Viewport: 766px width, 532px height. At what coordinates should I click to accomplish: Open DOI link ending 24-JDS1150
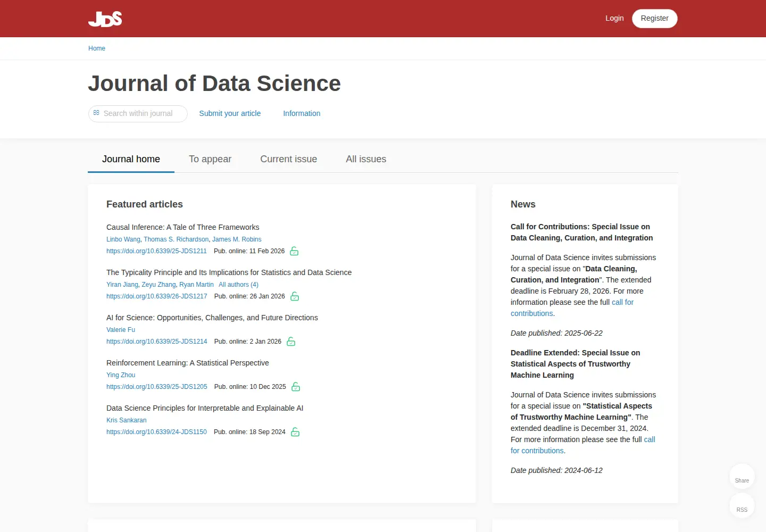coord(156,432)
